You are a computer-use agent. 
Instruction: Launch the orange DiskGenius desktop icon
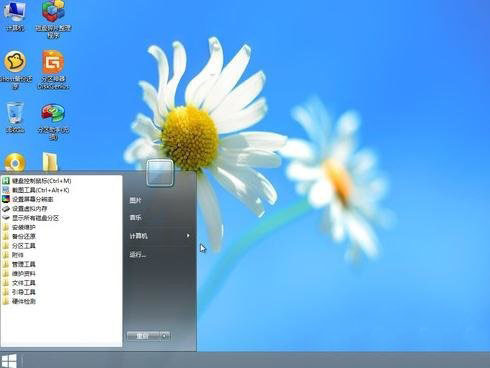point(53,69)
